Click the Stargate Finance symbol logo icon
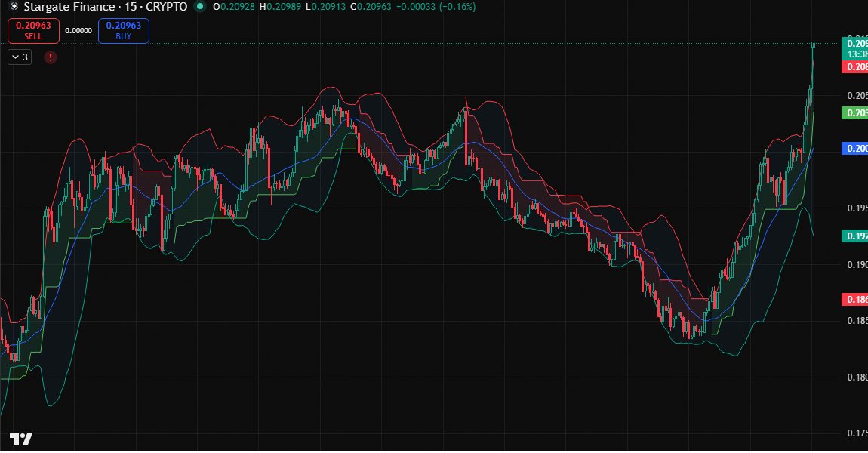This screenshot has width=868, height=453. pyautogui.click(x=13, y=7)
